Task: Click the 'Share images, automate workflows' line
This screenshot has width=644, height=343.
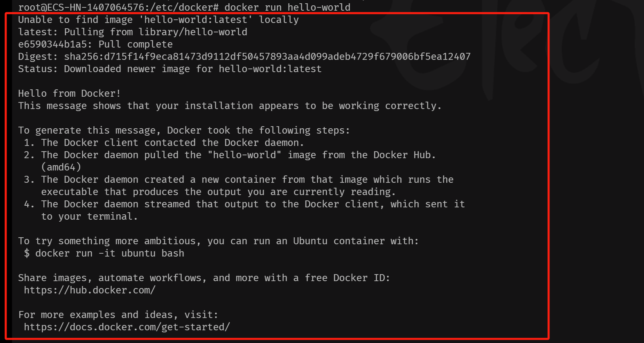Action: [x=204, y=278]
